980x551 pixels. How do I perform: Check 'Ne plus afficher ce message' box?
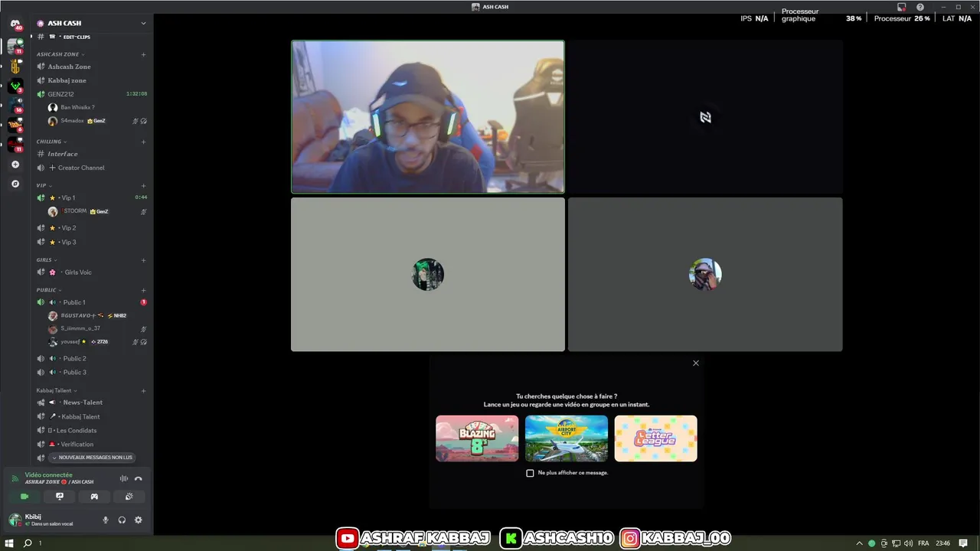tap(530, 473)
